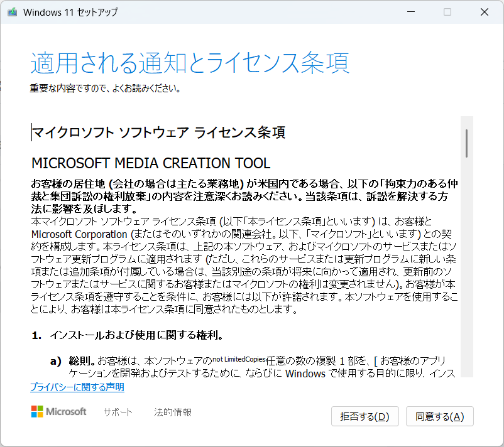Click the subtitle 重要な内容ですので、よくお読みください。
The image size is (504, 447).
[105, 88]
